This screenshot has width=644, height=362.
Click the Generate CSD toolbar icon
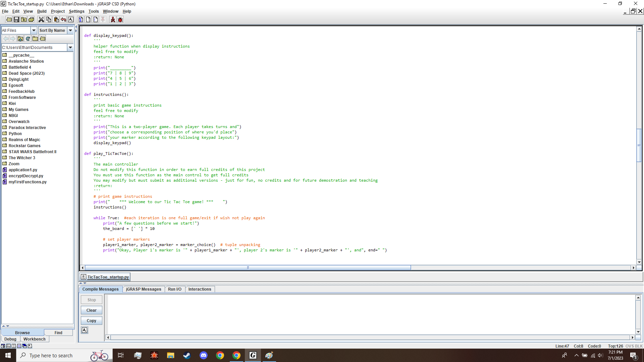[81, 20]
